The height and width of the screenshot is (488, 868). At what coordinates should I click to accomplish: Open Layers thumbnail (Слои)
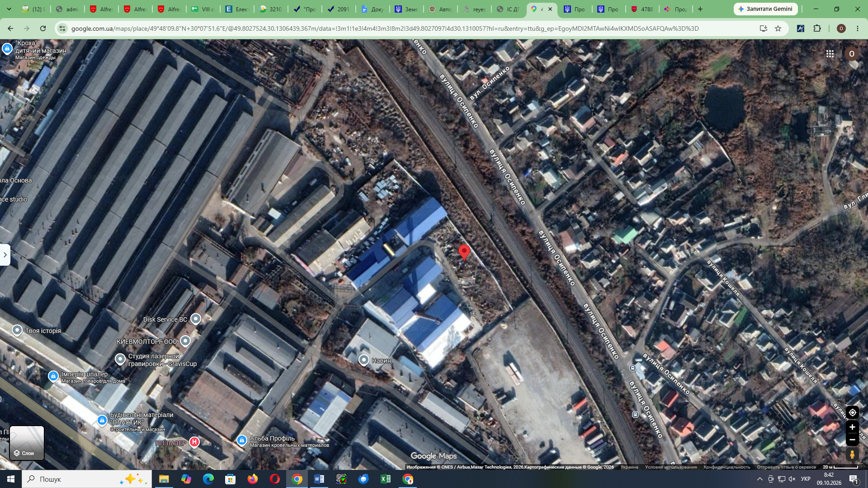pos(27,443)
